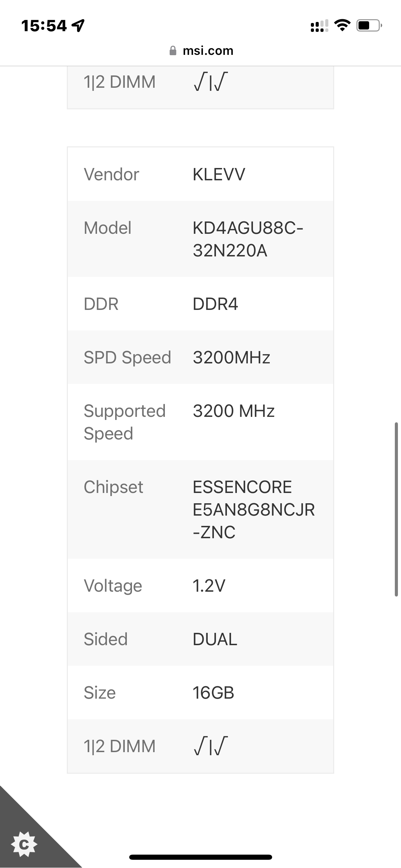Open the msi.com address bar
This screenshot has width=401, height=868.
click(207, 50)
